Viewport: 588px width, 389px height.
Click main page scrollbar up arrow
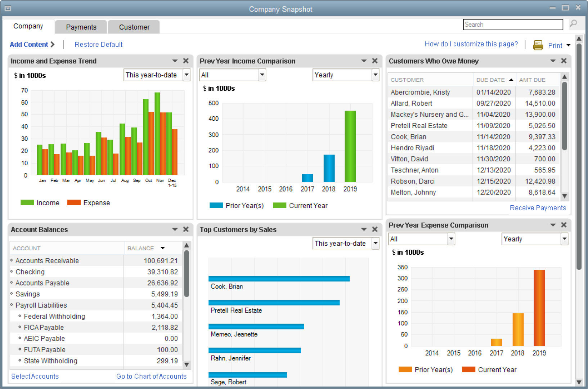[579, 39]
